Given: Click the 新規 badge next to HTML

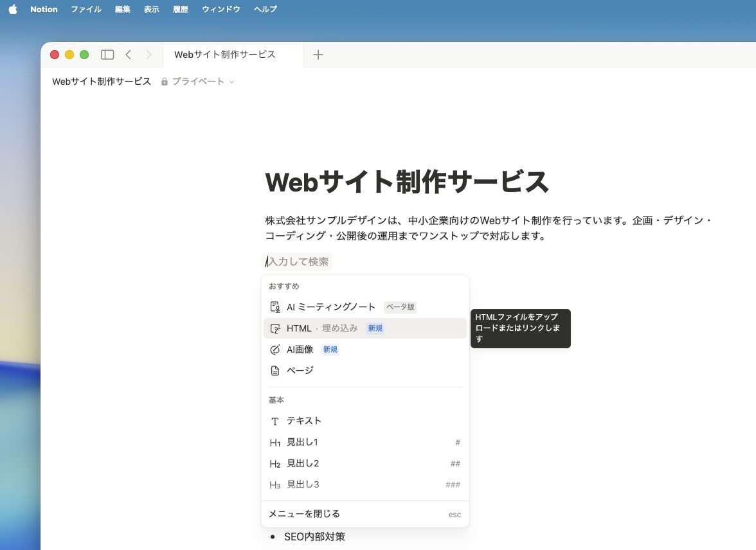Looking at the screenshot, I should [375, 328].
